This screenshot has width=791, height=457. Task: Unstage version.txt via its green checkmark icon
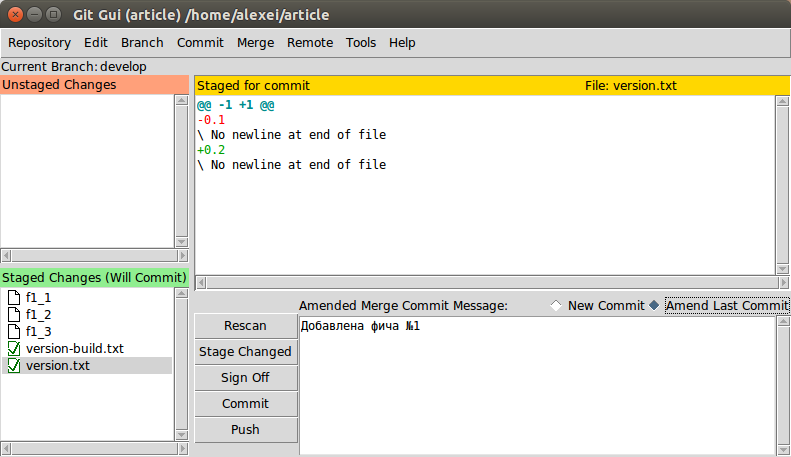coord(14,366)
